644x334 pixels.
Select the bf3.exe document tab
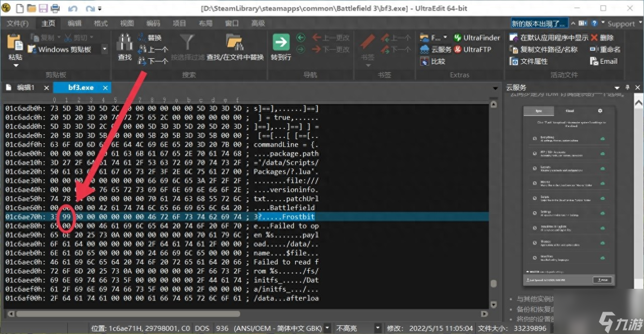(80, 87)
